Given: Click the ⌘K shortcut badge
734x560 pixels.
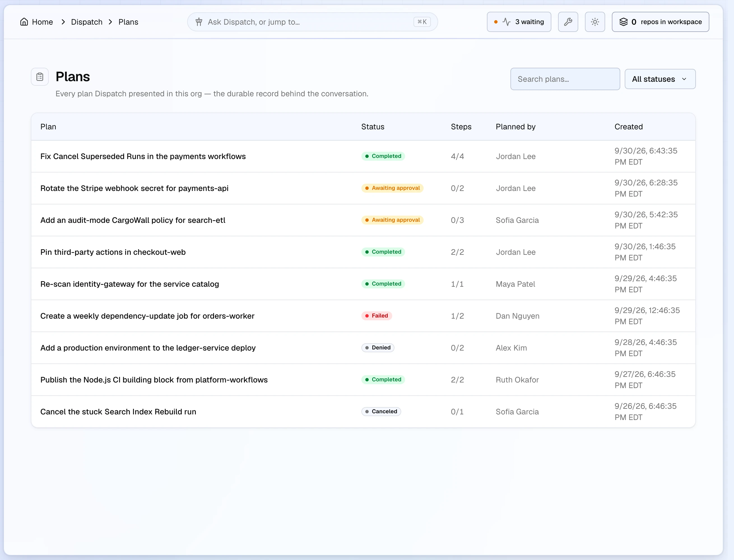Looking at the screenshot, I should [x=422, y=22].
